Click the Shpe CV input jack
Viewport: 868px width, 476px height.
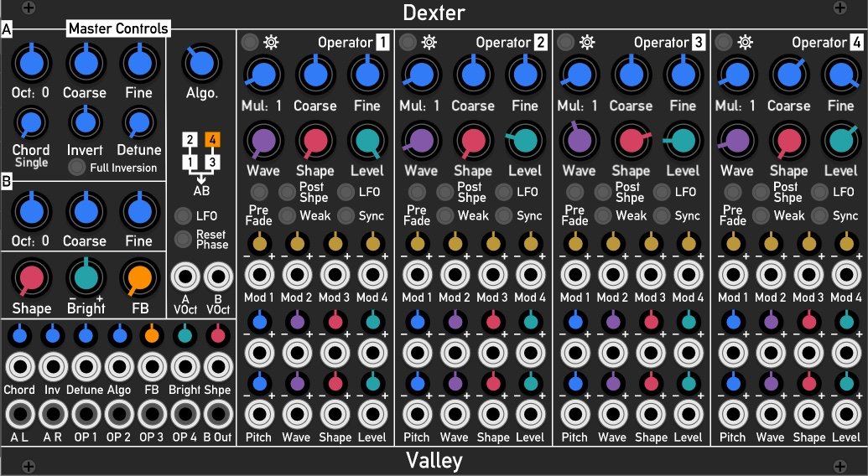coord(218,366)
